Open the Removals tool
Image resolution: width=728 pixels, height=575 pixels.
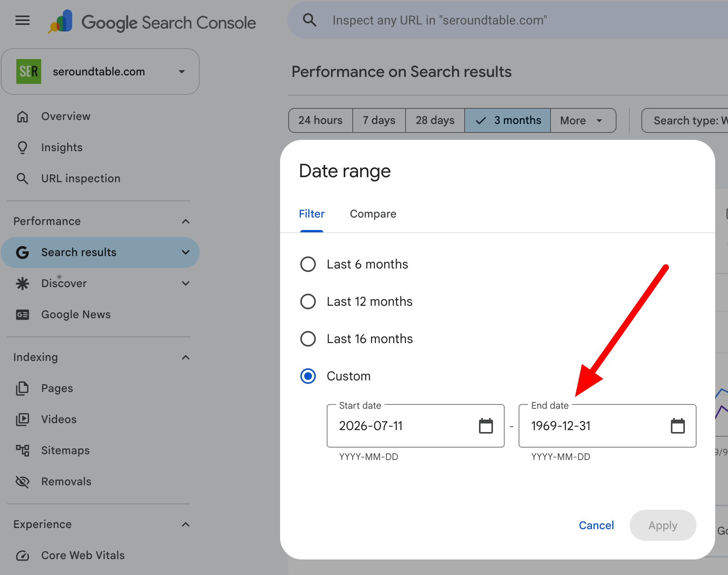click(x=66, y=482)
